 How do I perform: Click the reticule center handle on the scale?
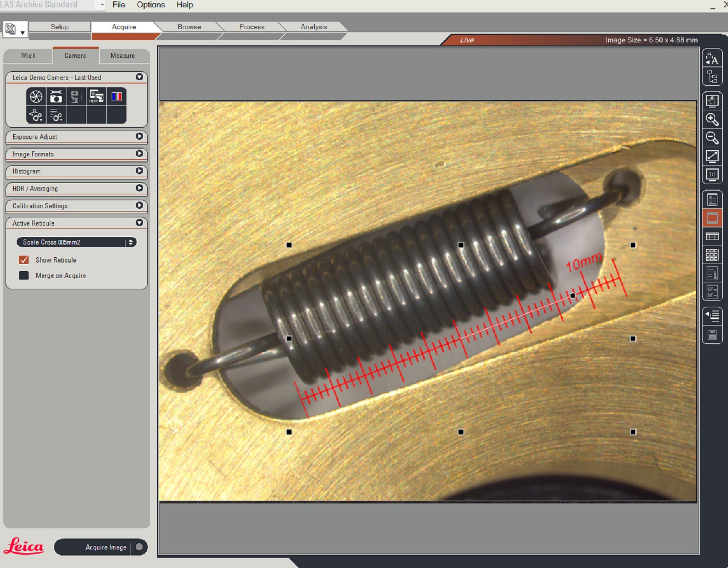tap(572, 295)
